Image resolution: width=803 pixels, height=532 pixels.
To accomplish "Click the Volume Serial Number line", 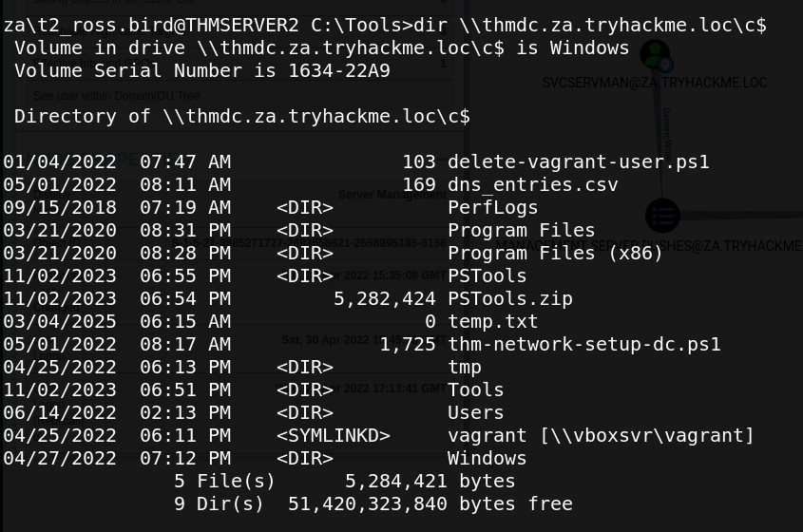I will coord(201,70).
